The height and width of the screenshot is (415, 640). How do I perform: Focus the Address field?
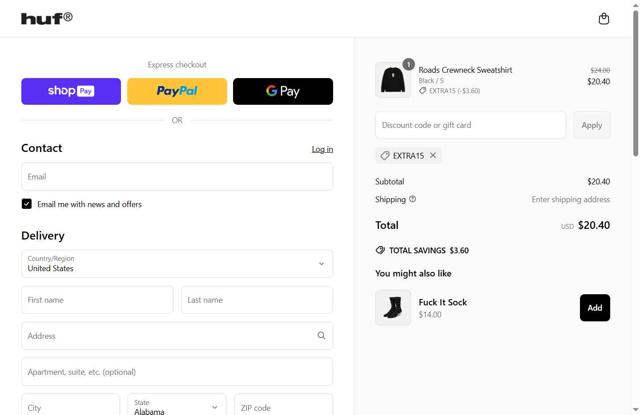click(177, 336)
